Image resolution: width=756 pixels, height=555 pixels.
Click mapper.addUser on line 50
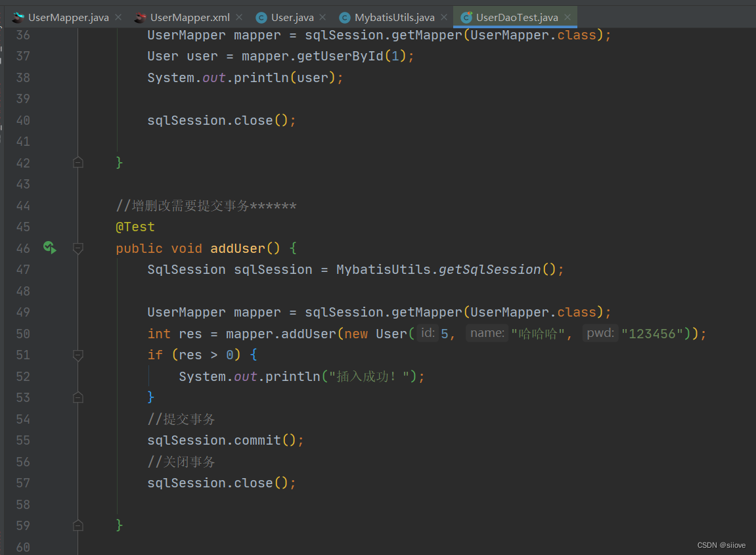pyautogui.click(x=280, y=334)
